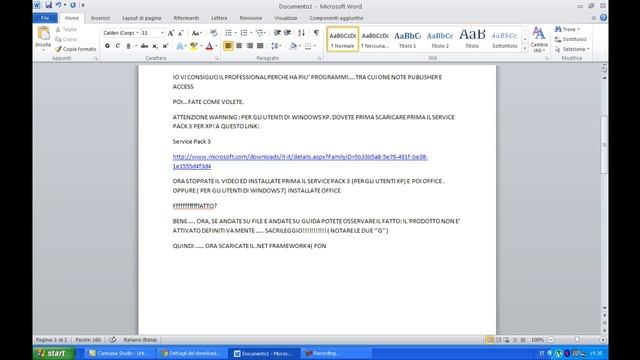Apply the Sottotitolo style
640x360 pixels.
505,39
